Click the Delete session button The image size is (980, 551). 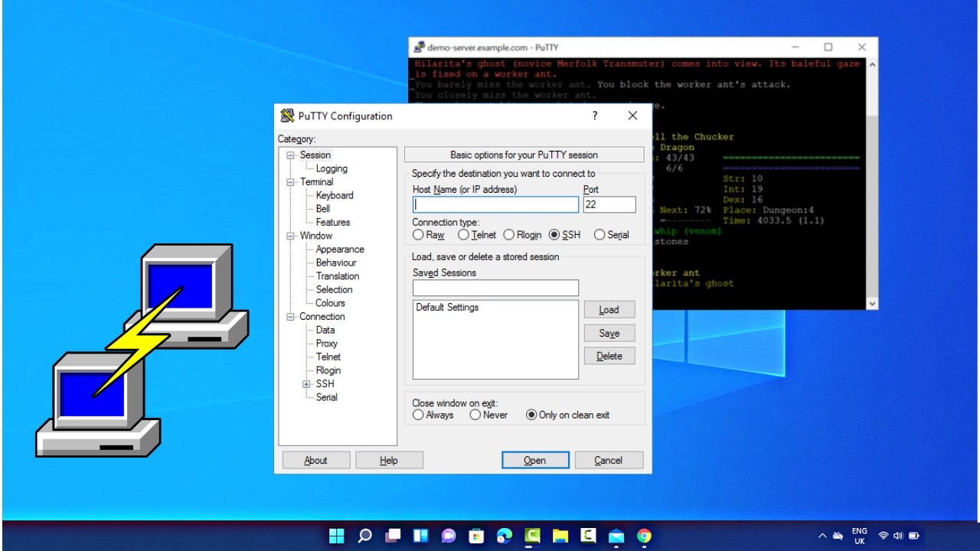click(609, 356)
